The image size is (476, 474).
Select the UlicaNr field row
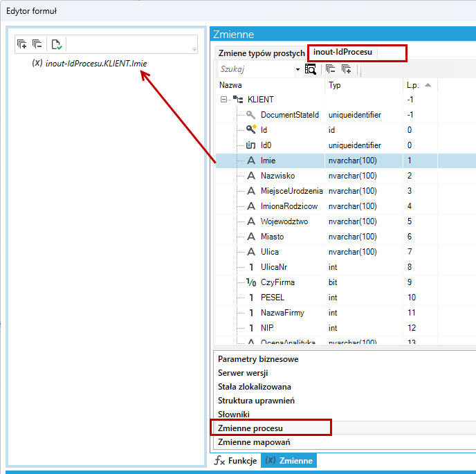tap(346, 267)
